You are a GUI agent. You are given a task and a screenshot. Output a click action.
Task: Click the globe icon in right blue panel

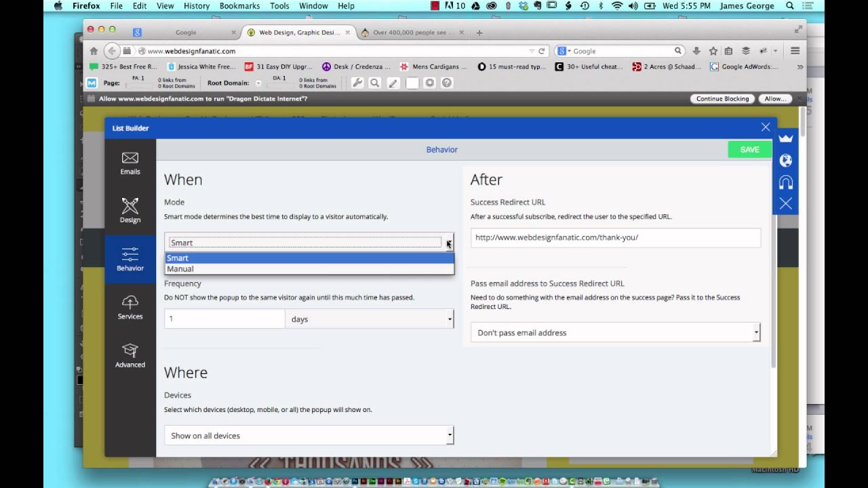(785, 161)
